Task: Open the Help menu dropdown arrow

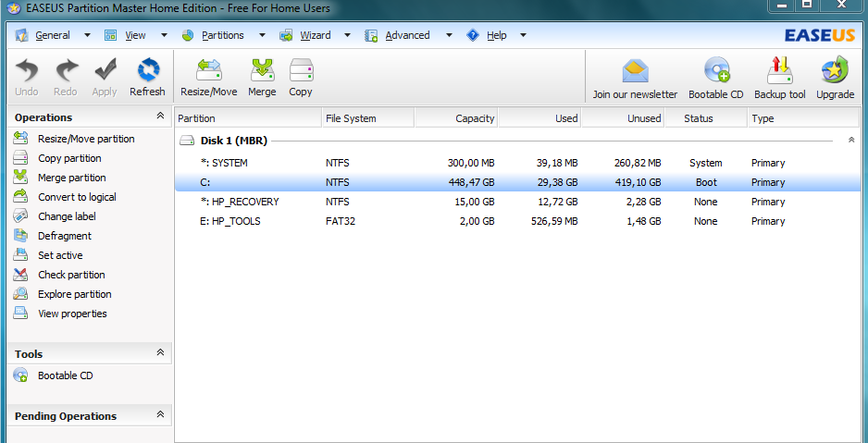Action: pos(523,35)
